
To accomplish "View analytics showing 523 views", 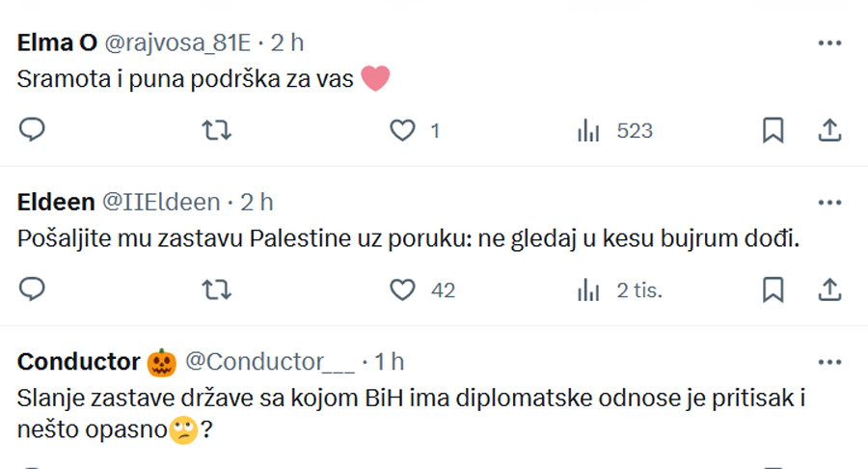I will coord(615,131).
